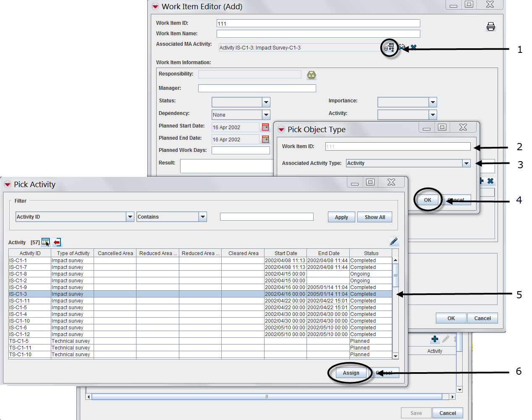Sort by the Start Date column header
The image size is (532, 420).
click(286, 253)
